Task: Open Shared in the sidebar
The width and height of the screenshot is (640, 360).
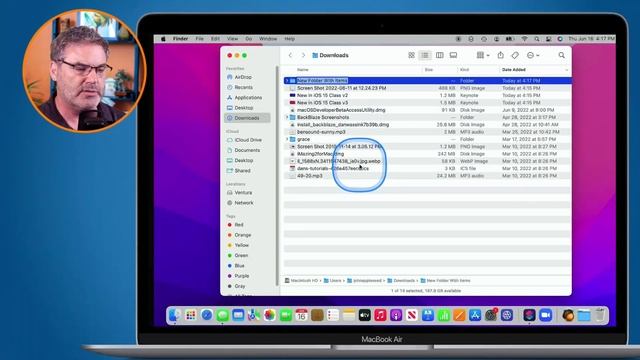Action: click(x=242, y=171)
